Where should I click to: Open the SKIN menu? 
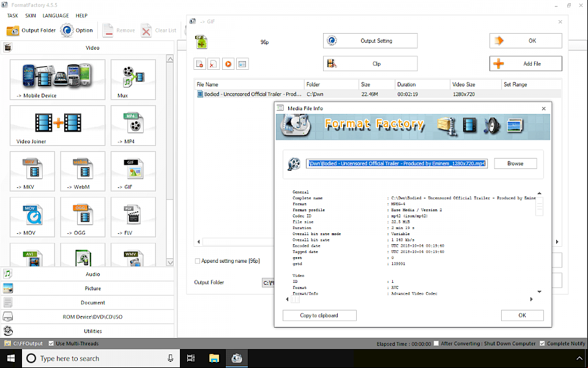[x=31, y=16]
